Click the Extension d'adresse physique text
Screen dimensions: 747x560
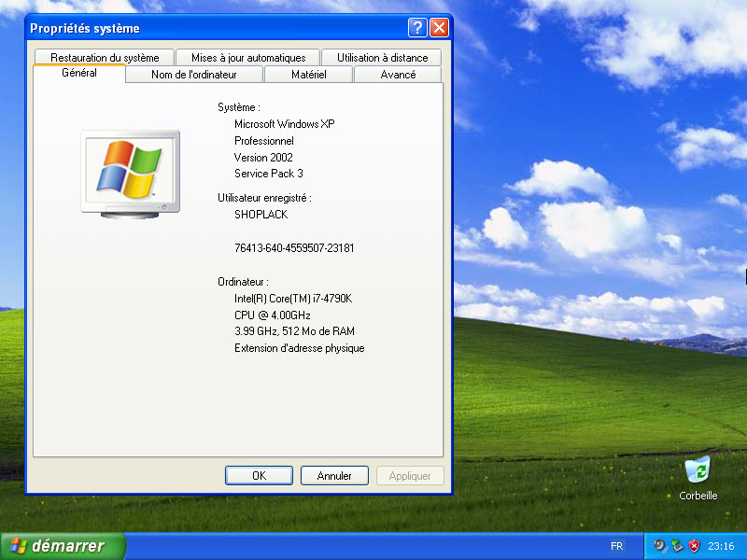(299, 348)
